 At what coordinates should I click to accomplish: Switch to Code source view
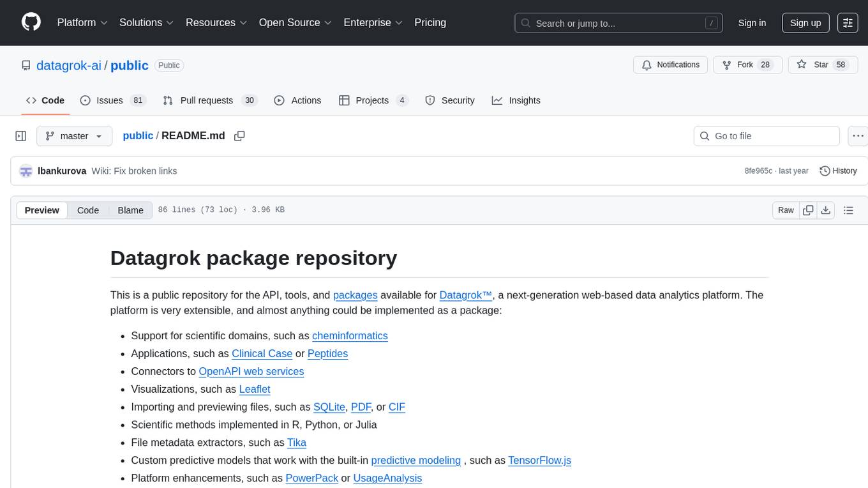(88, 210)
